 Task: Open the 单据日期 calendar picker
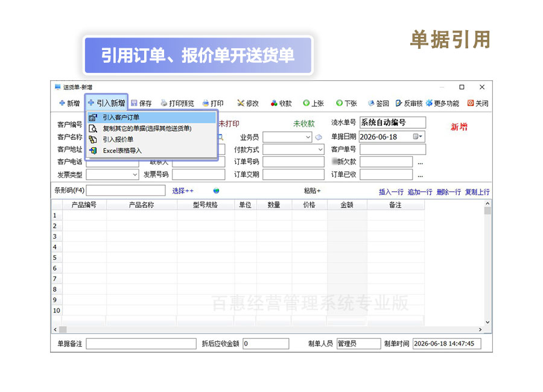pyautogui.click(x=418, y=137)
